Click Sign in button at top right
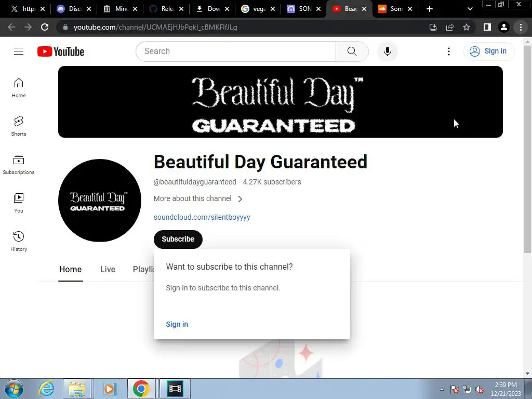Image resolution: width=532 pixels, height=399 pixels. (x=488, y=51)
